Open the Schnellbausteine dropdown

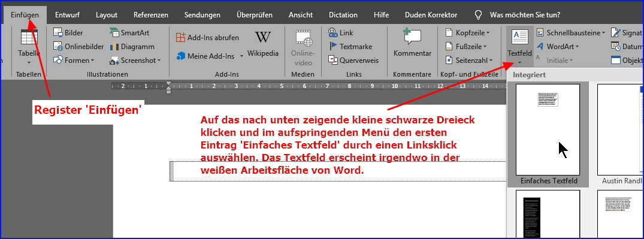(570, 33)
